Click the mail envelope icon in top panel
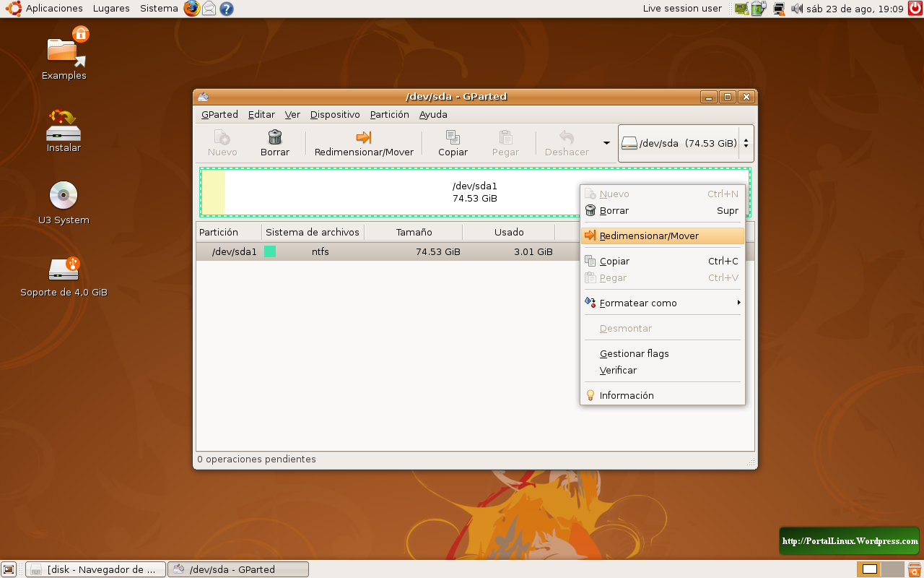924x578 pixels. pyautogui.click(x=209, y=9)
